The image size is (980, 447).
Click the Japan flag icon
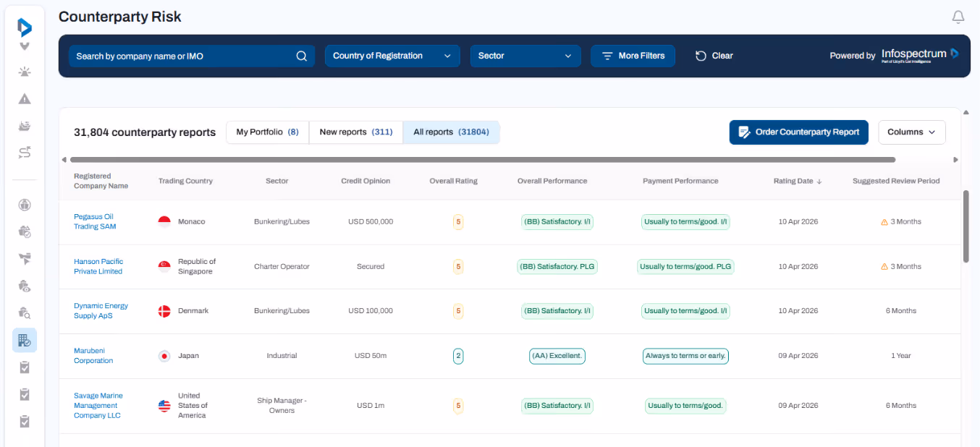click(164, 356)
